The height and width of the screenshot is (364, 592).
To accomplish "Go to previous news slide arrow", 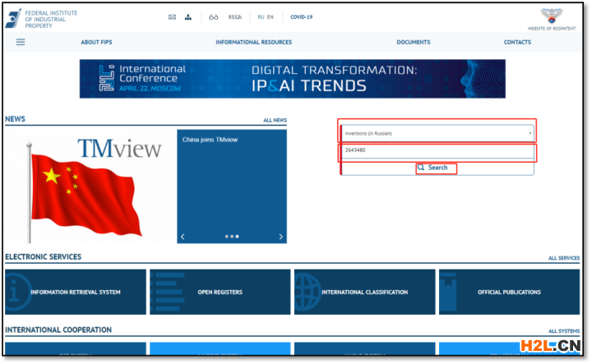I will point(183,237).
